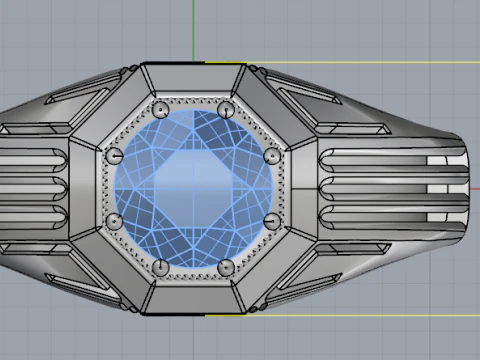
Task: Select the upper yellow guide line
Action: (342, 62)
